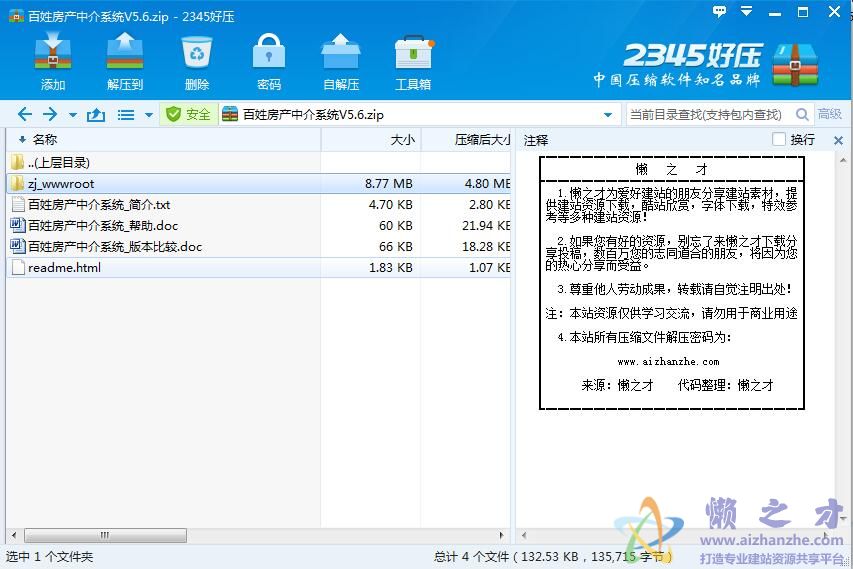Click the 选中 1 个文件夹 status text
Image resolution: width=853 pixels, height=569 pixels.
(50, 556)
